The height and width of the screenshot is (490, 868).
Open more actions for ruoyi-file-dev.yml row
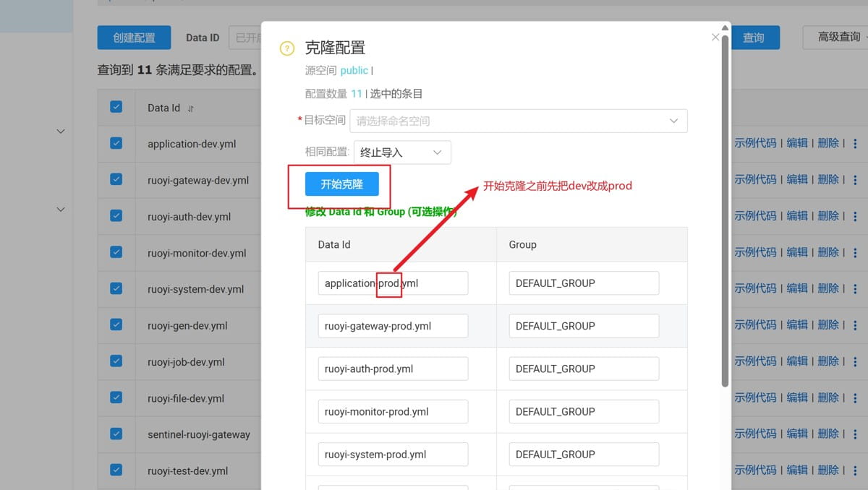[856, 397]
